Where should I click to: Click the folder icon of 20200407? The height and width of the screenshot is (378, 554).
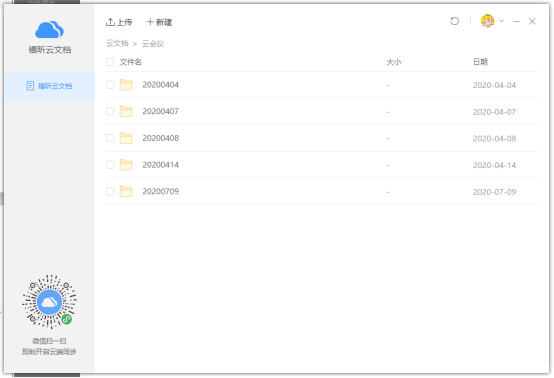[126, 111]
